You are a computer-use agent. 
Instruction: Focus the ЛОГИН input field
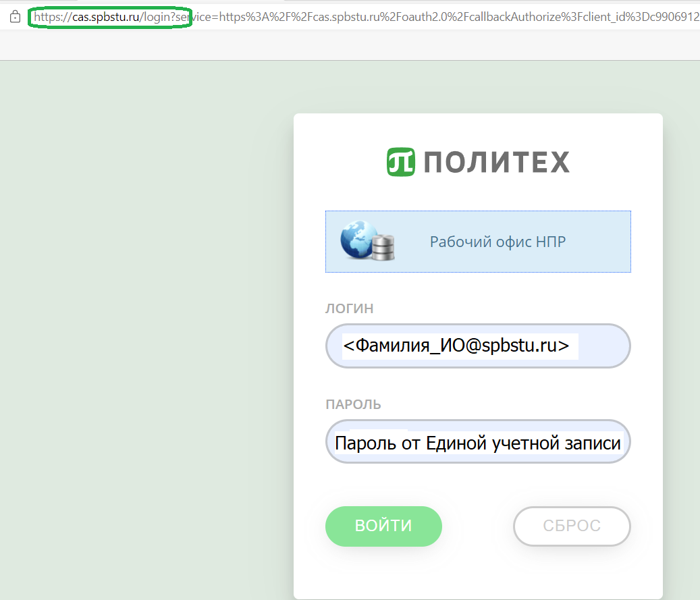(x=477, y=346)
